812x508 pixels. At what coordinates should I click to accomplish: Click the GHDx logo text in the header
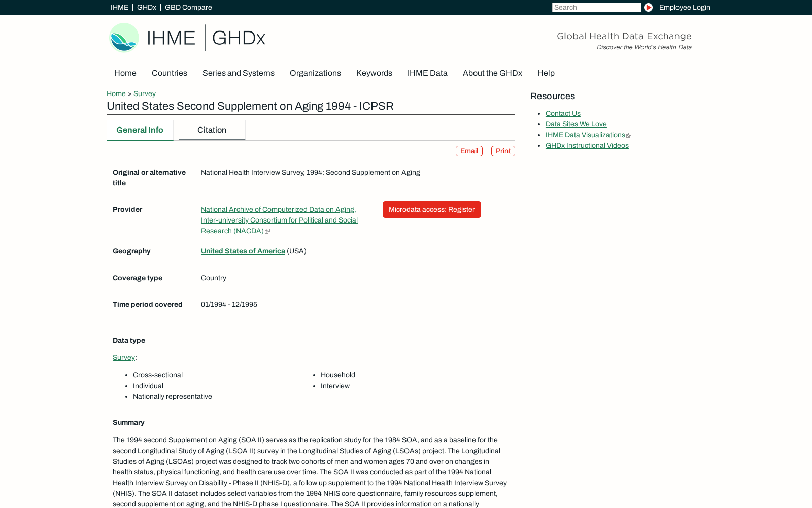point(239,38)
